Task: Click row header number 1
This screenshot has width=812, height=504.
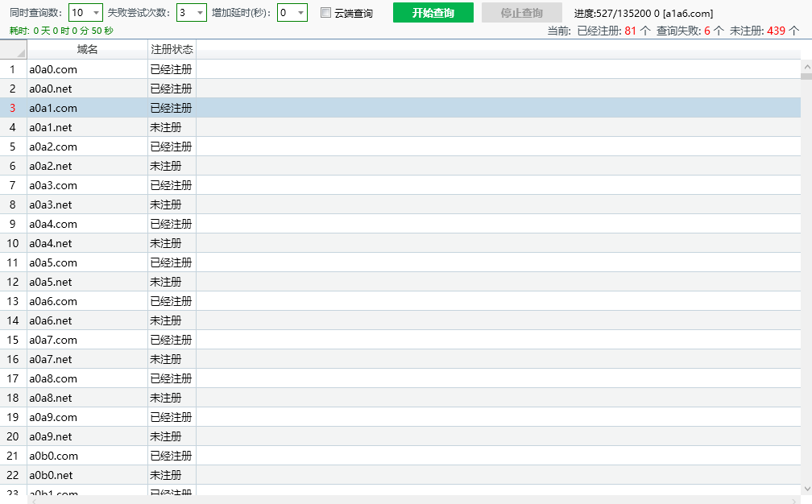Action: pos(13,69)
